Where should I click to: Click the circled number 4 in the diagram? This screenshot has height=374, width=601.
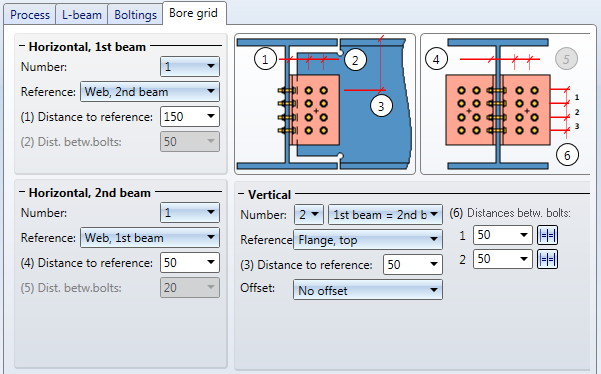(436, 59)
